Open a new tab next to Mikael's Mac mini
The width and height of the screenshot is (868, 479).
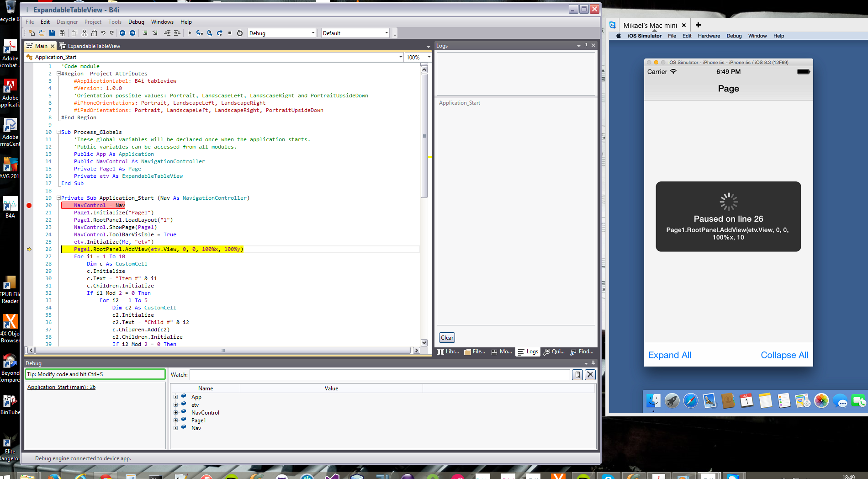click(698, 25)
